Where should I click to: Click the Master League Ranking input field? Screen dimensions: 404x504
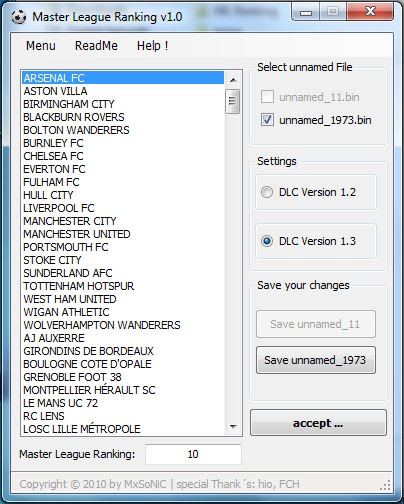click(x=193, y=454)
